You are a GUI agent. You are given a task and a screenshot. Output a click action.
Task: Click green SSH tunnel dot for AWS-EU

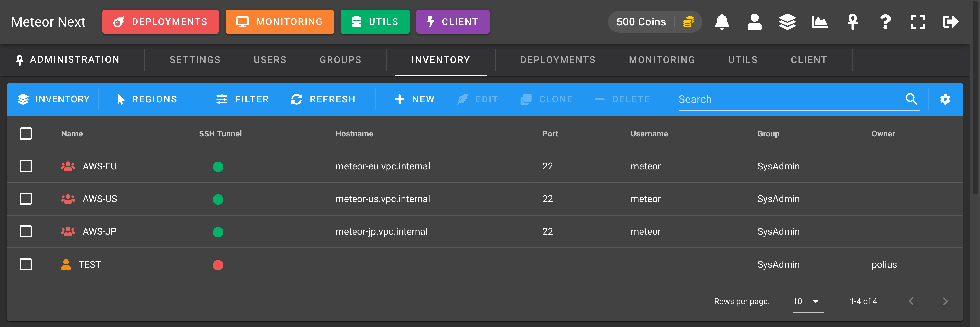point(218,167)
